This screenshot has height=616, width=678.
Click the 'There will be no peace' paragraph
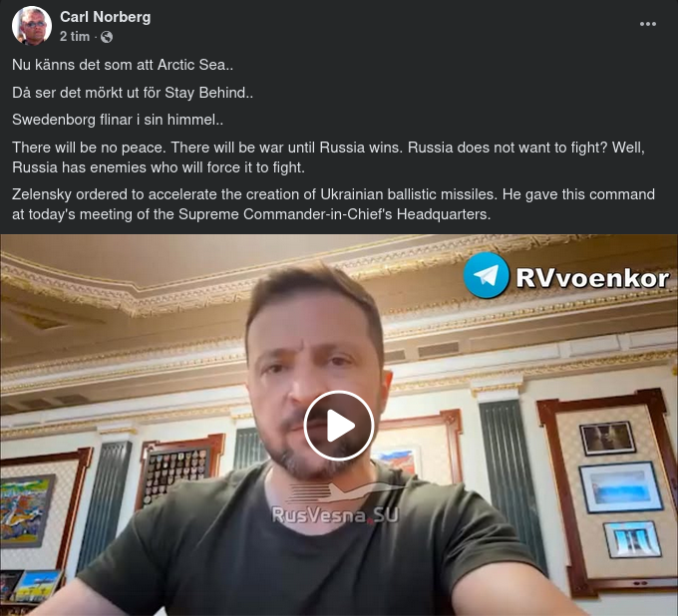point(329,157)
